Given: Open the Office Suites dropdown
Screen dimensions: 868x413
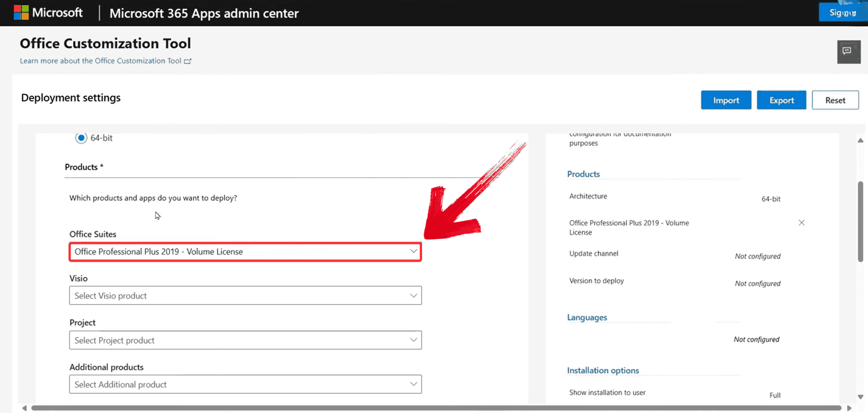Looking at the screenshot, I should point(245,251).
